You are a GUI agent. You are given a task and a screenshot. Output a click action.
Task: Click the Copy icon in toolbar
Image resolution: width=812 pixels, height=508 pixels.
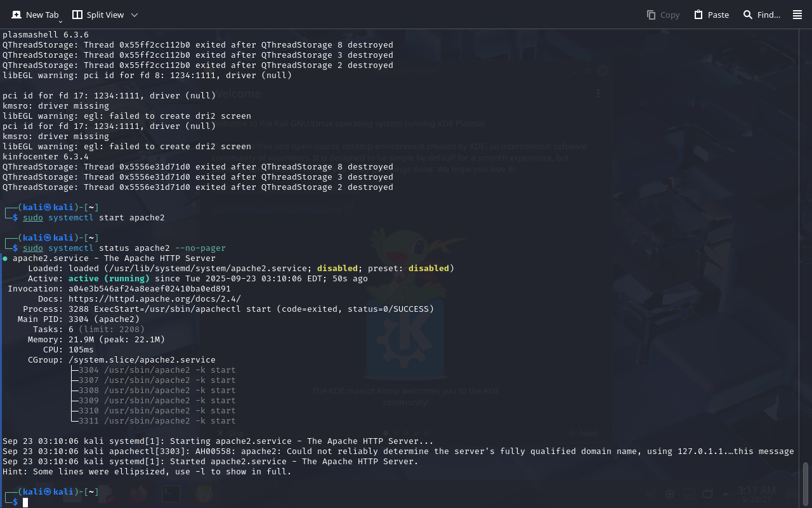663,15
